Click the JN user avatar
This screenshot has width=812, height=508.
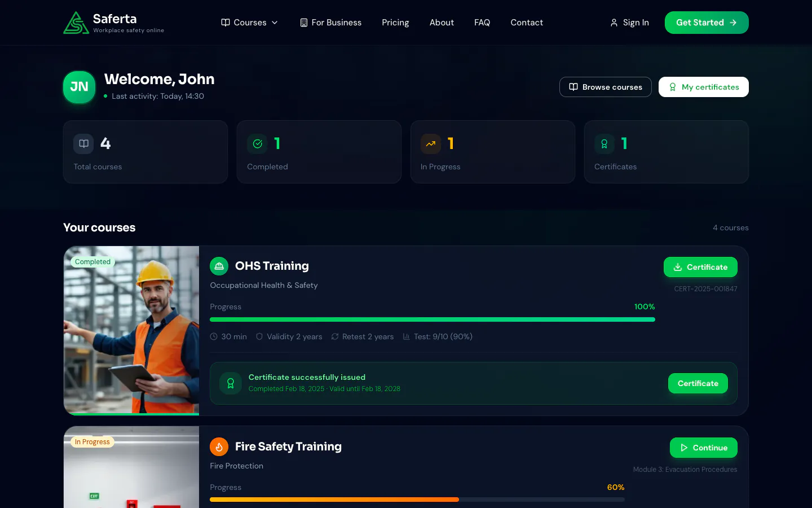pos(79,87)
